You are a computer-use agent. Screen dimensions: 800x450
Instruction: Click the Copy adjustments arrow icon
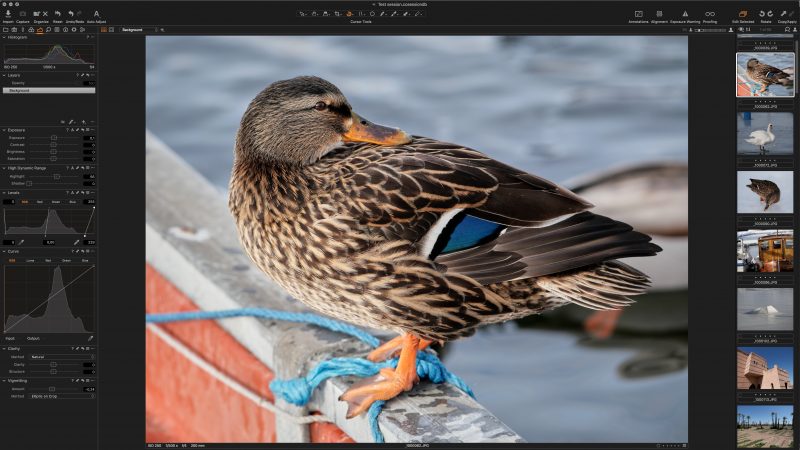[783, 14]
